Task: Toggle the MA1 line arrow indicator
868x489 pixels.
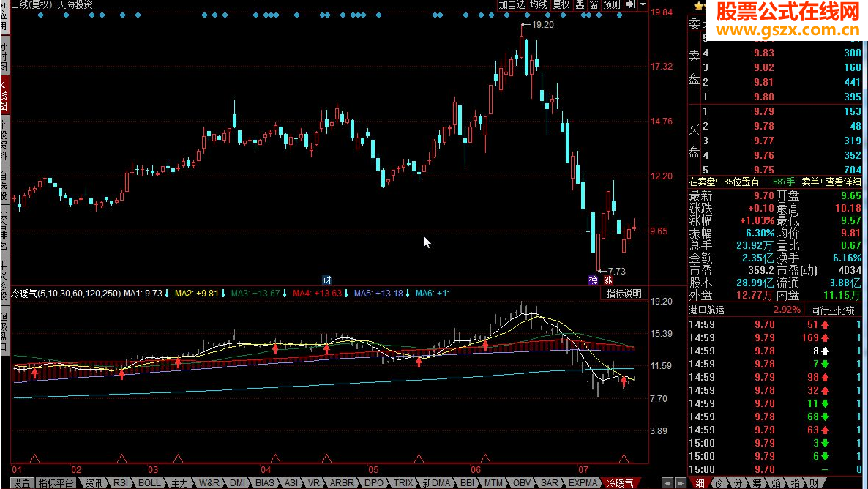Action: click(x=167, y=294)
